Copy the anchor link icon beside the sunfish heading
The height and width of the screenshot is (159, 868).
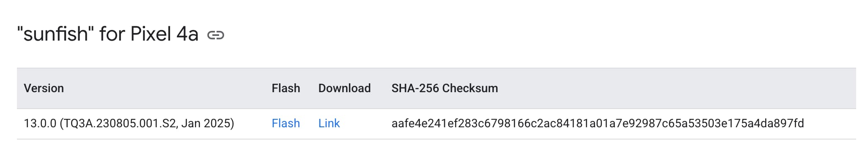216,35
